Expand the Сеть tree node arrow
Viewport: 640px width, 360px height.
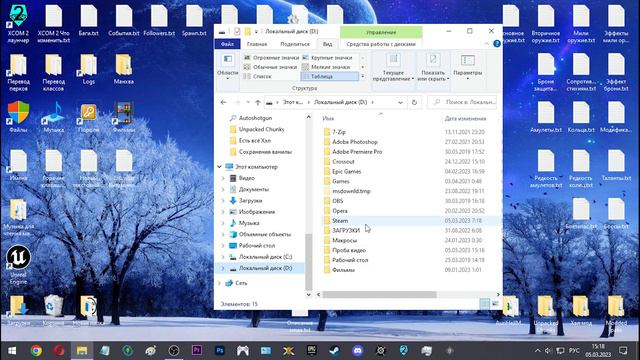coord(219,283)
